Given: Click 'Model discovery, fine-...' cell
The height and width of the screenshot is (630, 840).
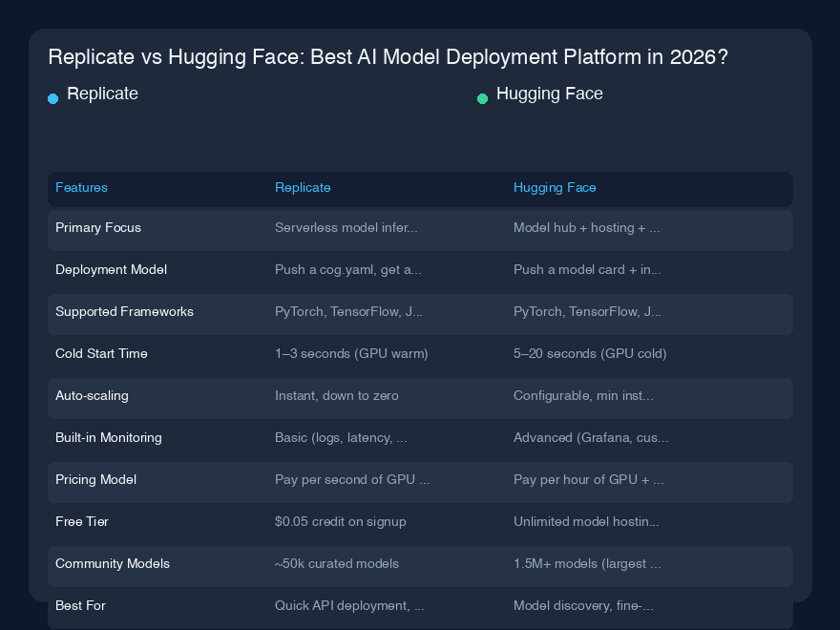Looking at the screenshot, I should click(583, 605).
